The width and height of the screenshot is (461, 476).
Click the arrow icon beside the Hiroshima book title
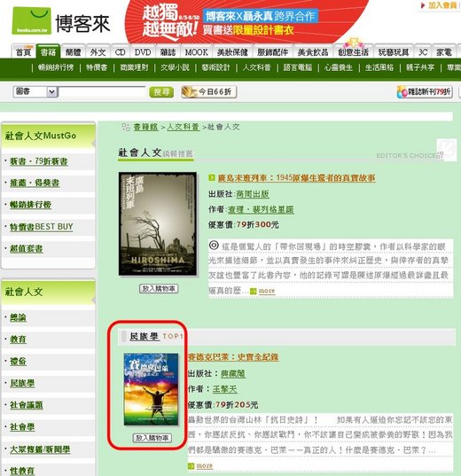[212, 178]
